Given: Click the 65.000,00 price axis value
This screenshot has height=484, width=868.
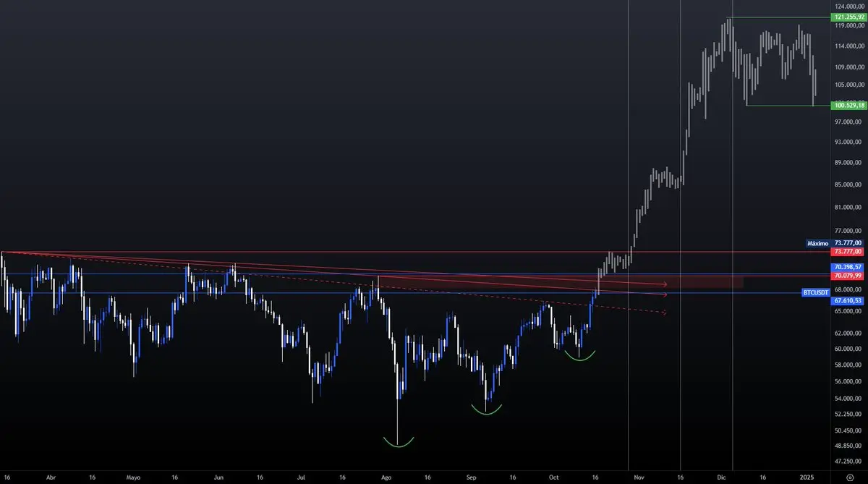Looking at the screenshot, I should point(848,311).
